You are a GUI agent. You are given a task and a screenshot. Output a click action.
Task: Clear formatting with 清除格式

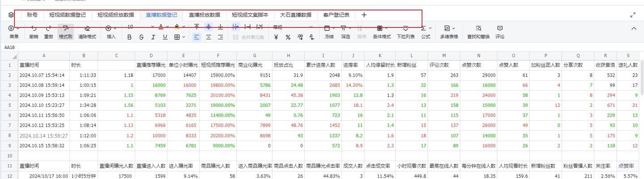coord(87,32)
